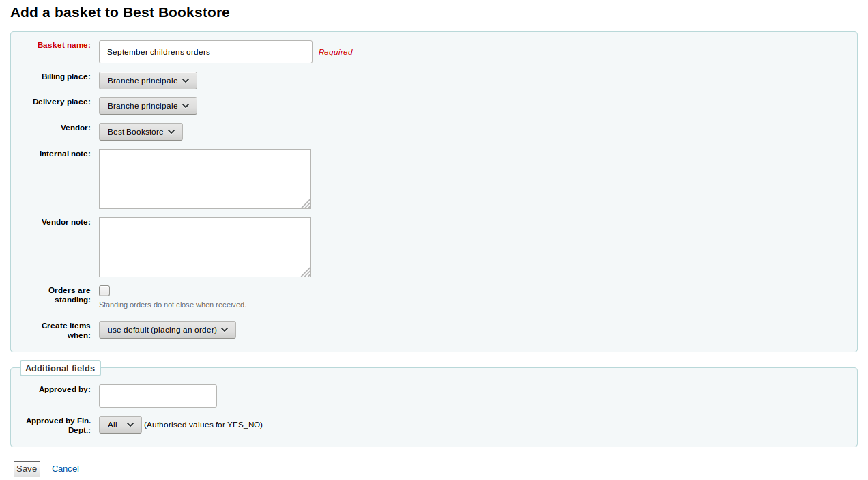Expand the Vendor dropdown
This screenshot has width=868, height=480.
point(141,132)
